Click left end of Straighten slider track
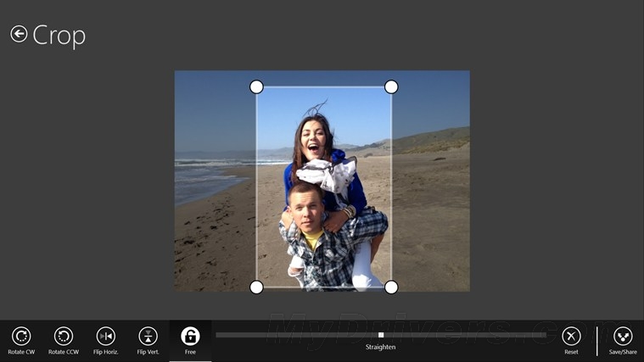This screenshot has width=644, height=362. (x=219, y=335)
